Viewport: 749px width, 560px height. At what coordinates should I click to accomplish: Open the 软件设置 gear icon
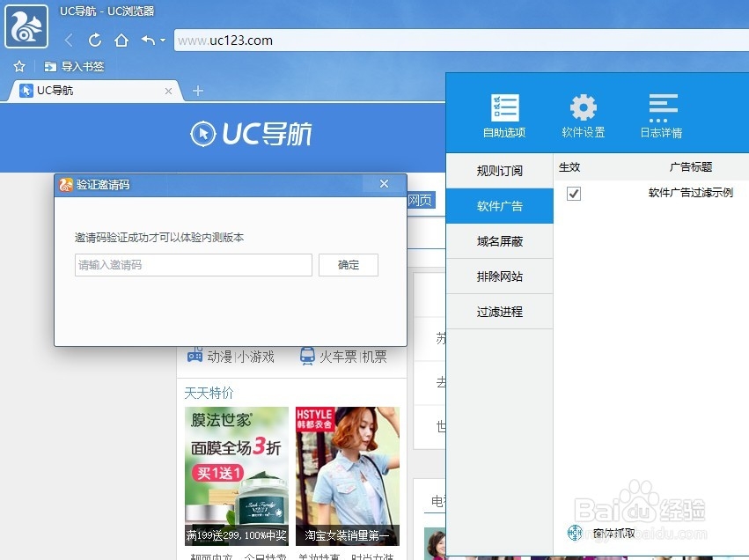584,116
